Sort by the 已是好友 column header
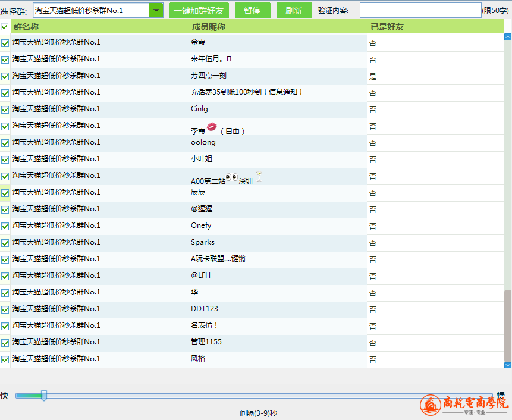This screenshot has width=512, height=420. pos(436,26)
